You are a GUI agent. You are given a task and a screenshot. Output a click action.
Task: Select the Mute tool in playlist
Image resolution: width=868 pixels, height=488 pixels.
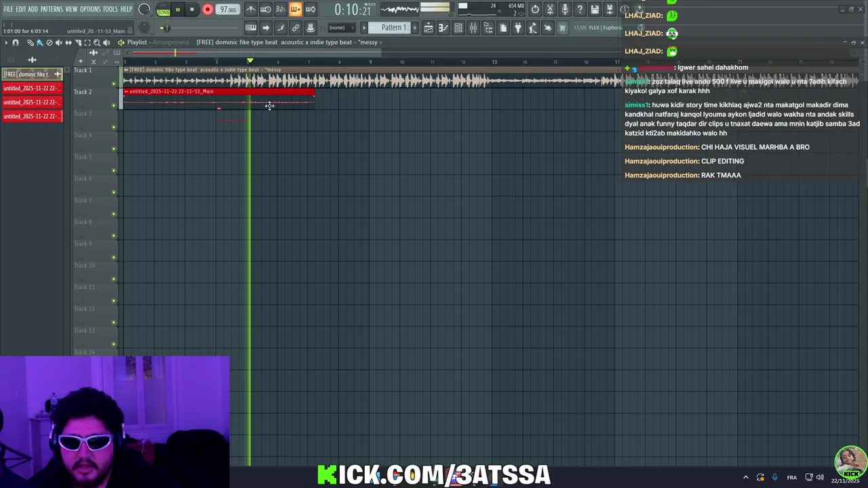58,42
